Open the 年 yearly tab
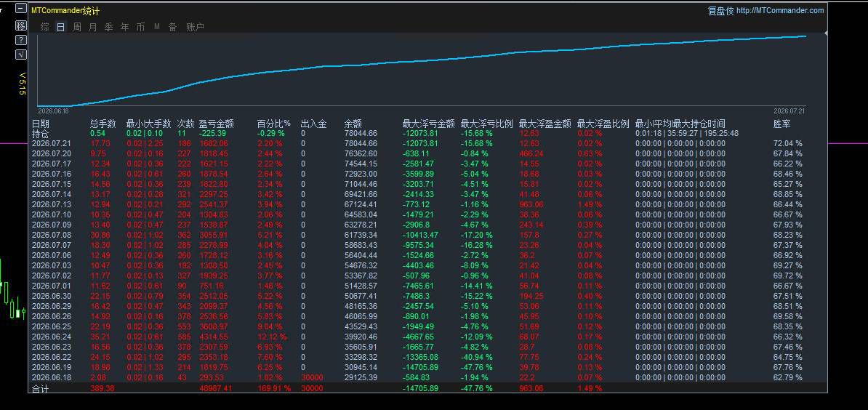 pyautogui.click(x=124, y=27)
